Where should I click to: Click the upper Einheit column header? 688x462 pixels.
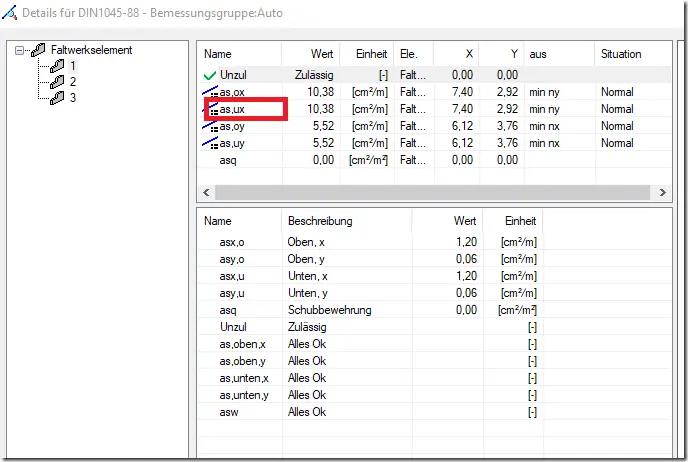pyautogui.click(x=367, y=54)
